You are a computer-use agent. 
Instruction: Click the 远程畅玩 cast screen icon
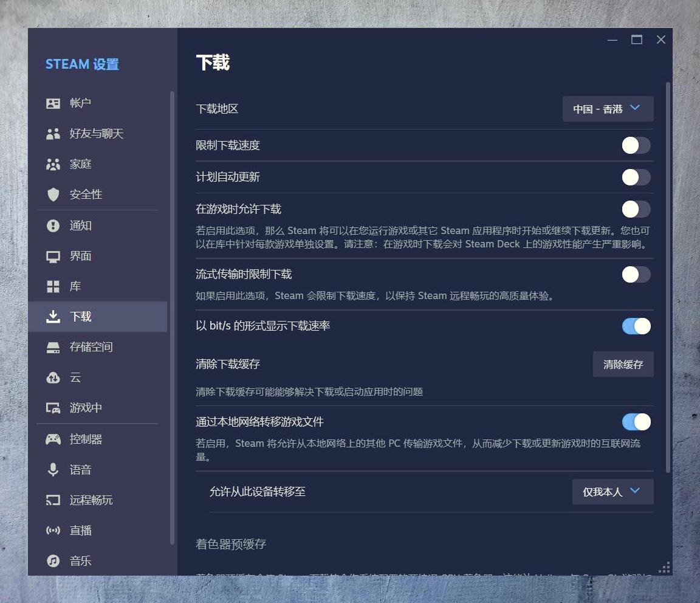point(53,500)
